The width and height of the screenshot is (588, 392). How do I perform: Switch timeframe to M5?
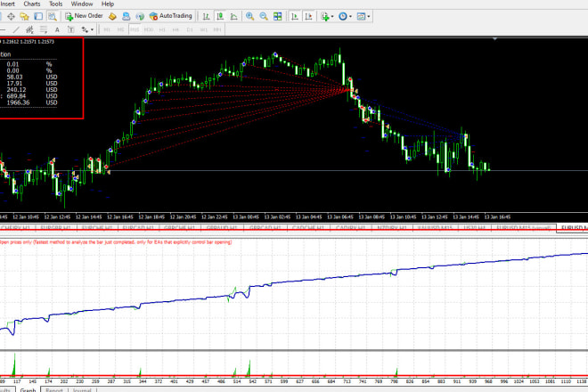121,29
